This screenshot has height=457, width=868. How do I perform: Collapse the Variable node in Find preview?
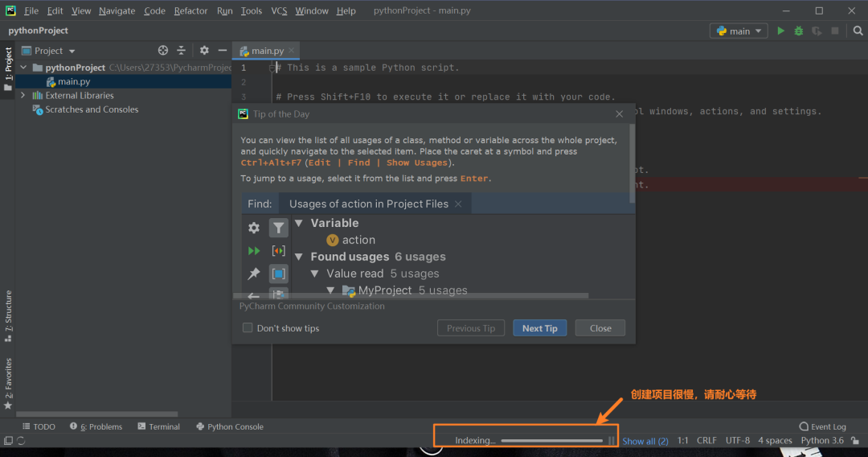pos(299,223)
